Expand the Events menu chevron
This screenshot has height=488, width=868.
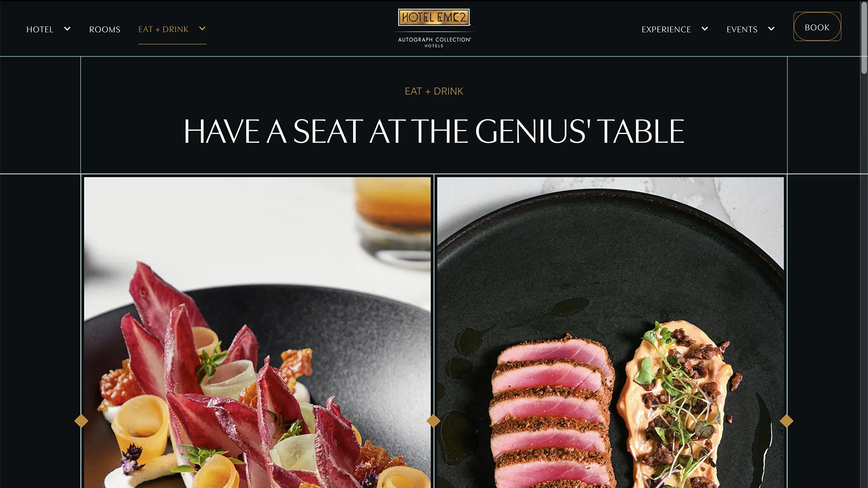[x=771, y=29]
